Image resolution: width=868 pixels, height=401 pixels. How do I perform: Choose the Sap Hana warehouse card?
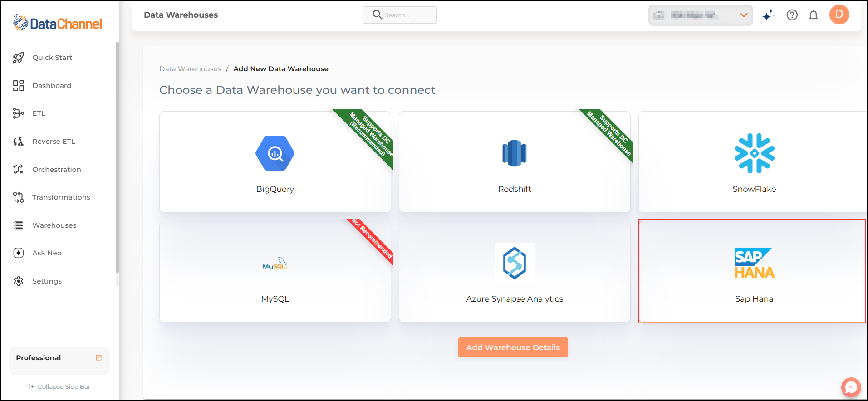click(753, 272)
